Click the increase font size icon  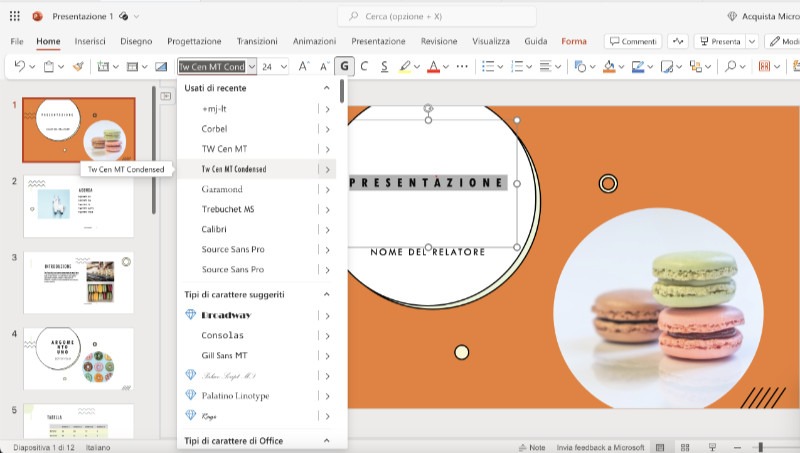click(304, 66)
